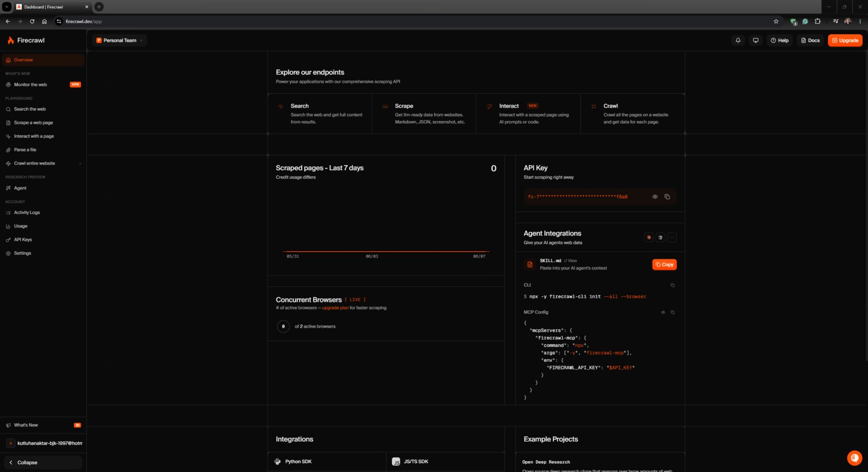
Task: Open the Overview page in sidebar
Action: tap(43, 60)
